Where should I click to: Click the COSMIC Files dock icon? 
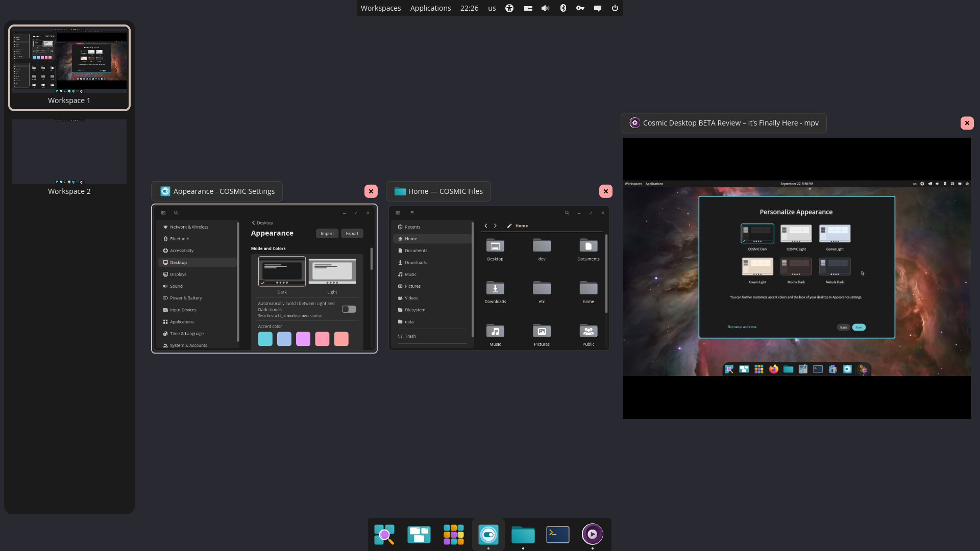[x=523, y=534]
